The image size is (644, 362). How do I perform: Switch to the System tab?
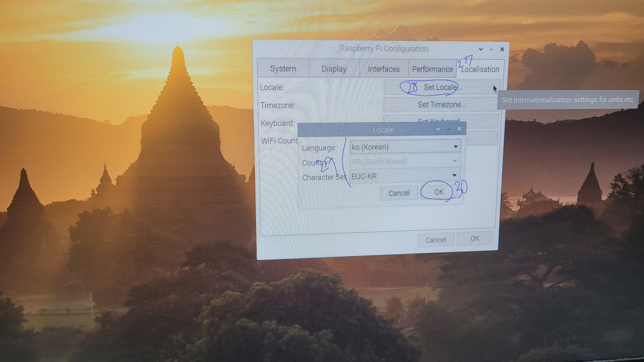[x=283, y=68]
